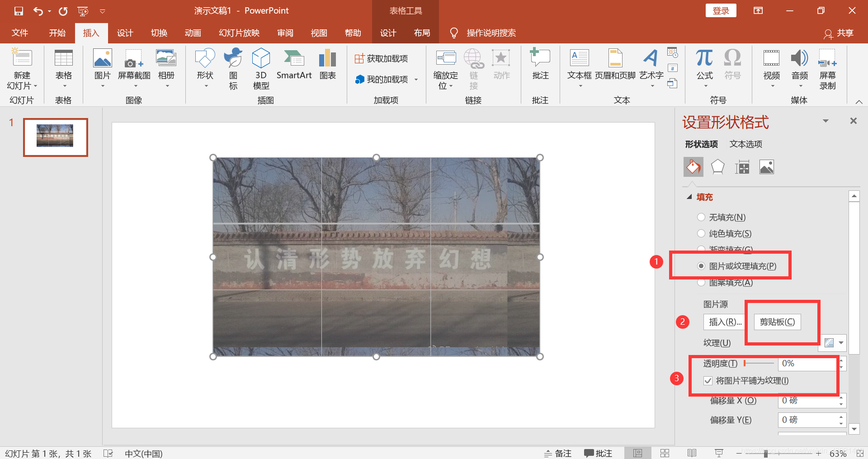
Task: Start screen recording (屏幕录制)
Action: coord(827,69)
